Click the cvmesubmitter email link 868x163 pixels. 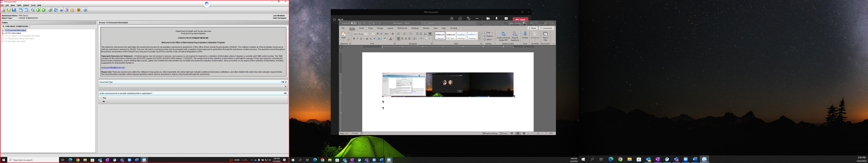pyautogui.click(x=113, y=67)
